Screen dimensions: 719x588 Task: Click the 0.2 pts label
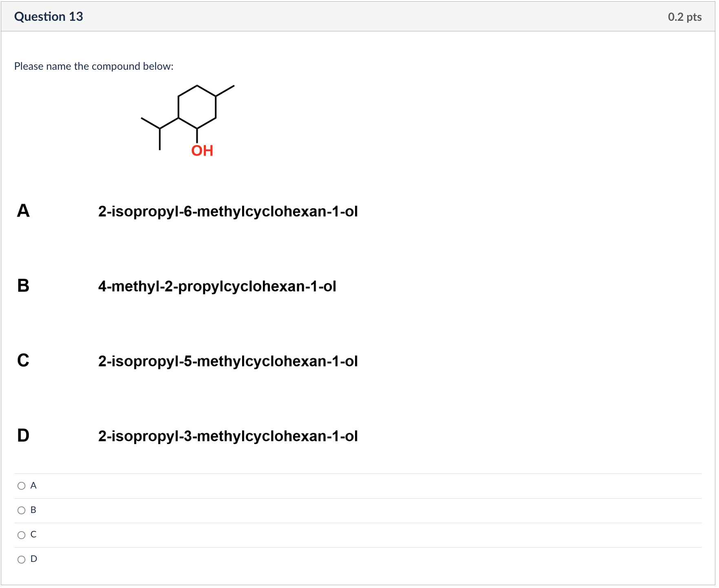(684, 17)
